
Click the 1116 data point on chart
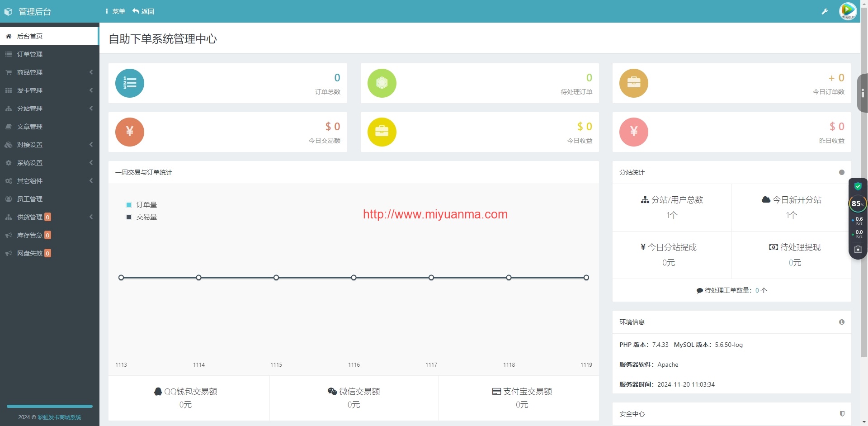pos(354,278)
